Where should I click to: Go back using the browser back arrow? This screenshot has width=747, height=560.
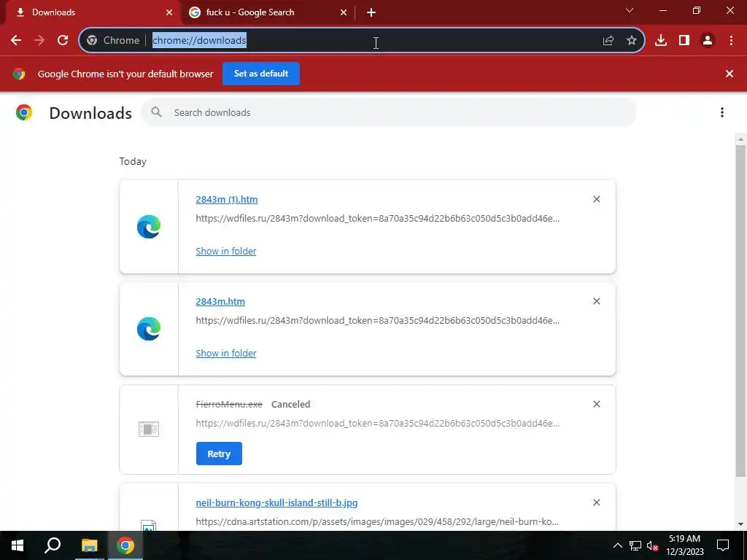point(16,41)
